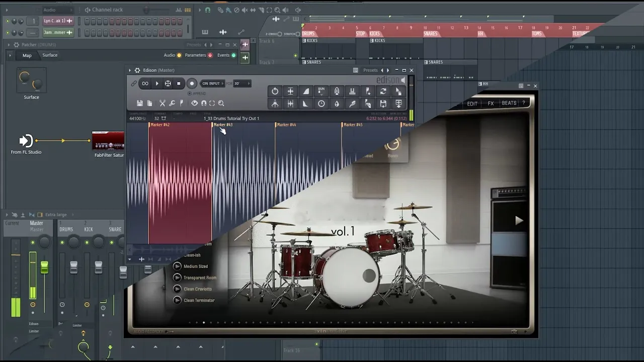644x362 pixels.
Task: Open the Edison Snap magnet menu
Action: (x=203, y=103)
